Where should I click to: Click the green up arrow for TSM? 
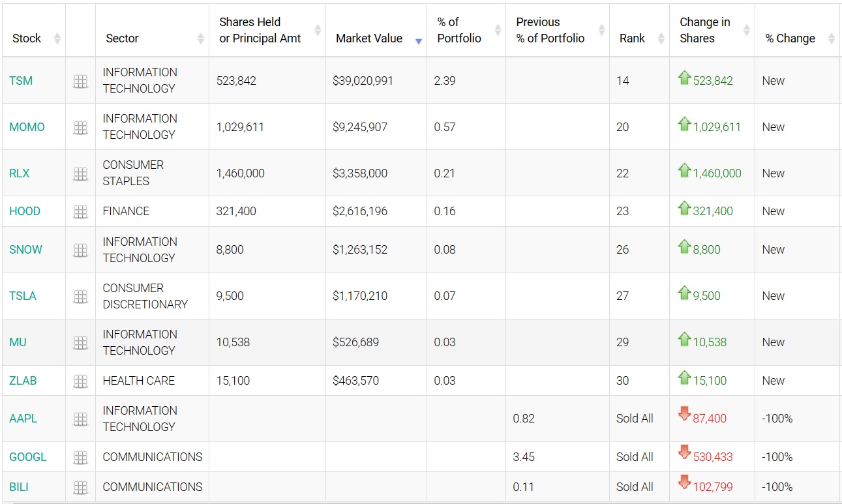click(684, 78)
